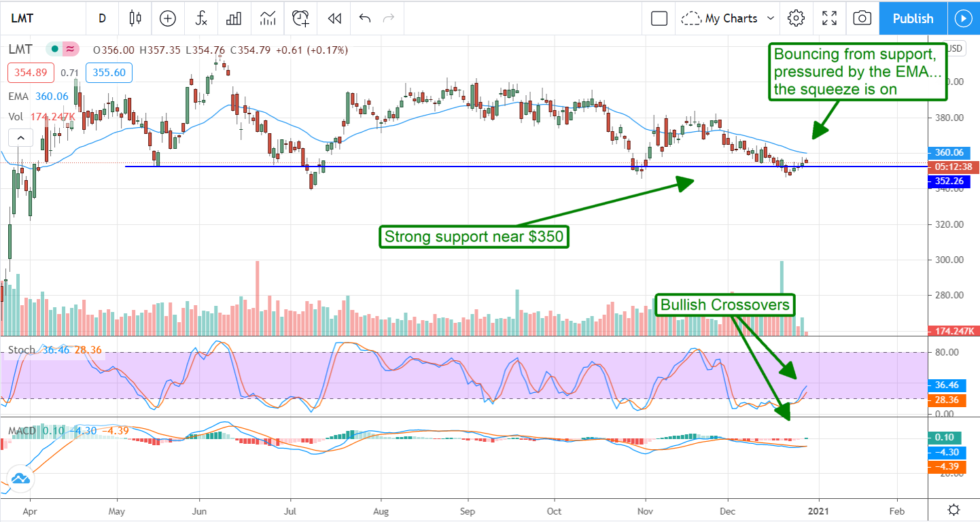Open indicator templates icon
Viewport: 980px width, 522px height.
point(267,18)
